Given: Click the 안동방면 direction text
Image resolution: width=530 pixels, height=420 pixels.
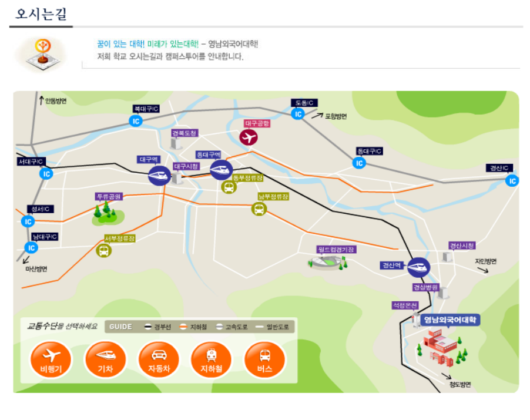Looking at the screenshot, I should tap(56, 100).
